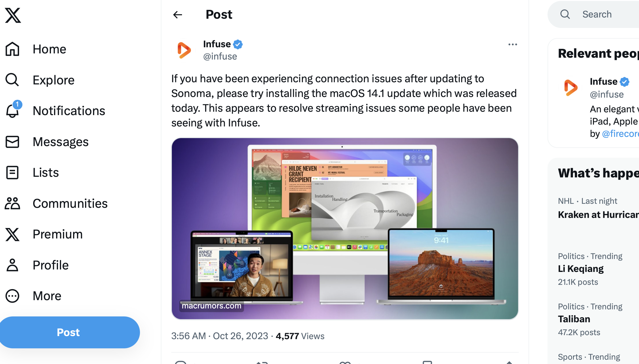
Task: Open the Notifications bell icon
Action: click(13, 111)
